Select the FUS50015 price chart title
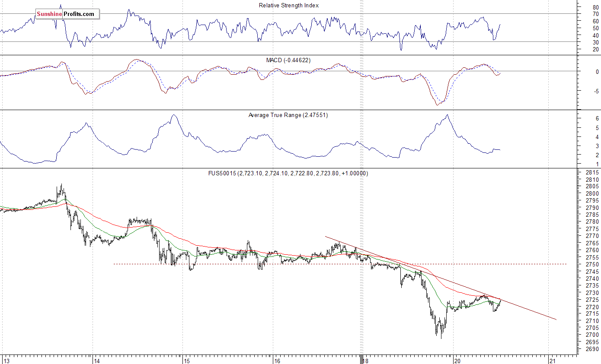 [288, 173]
